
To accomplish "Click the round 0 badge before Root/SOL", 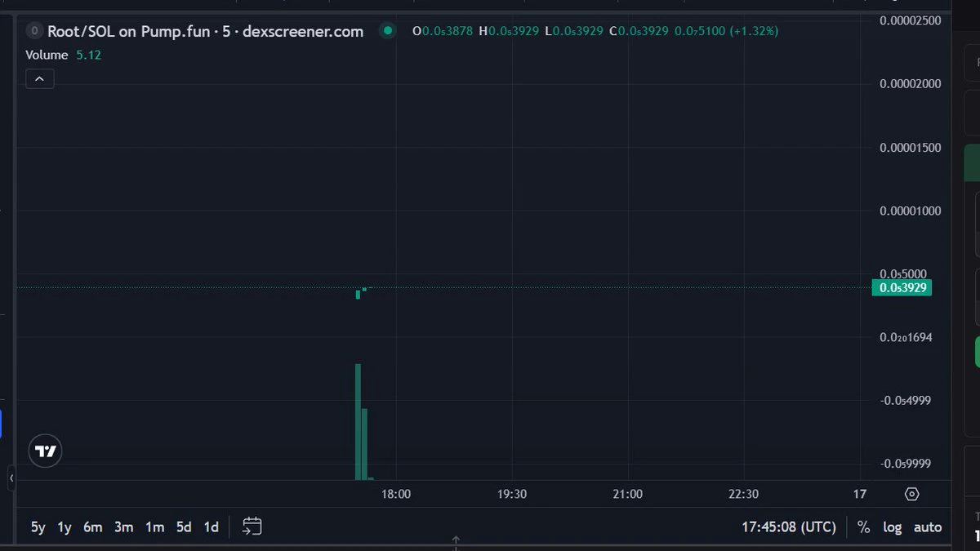I will [x=34, y=31].
